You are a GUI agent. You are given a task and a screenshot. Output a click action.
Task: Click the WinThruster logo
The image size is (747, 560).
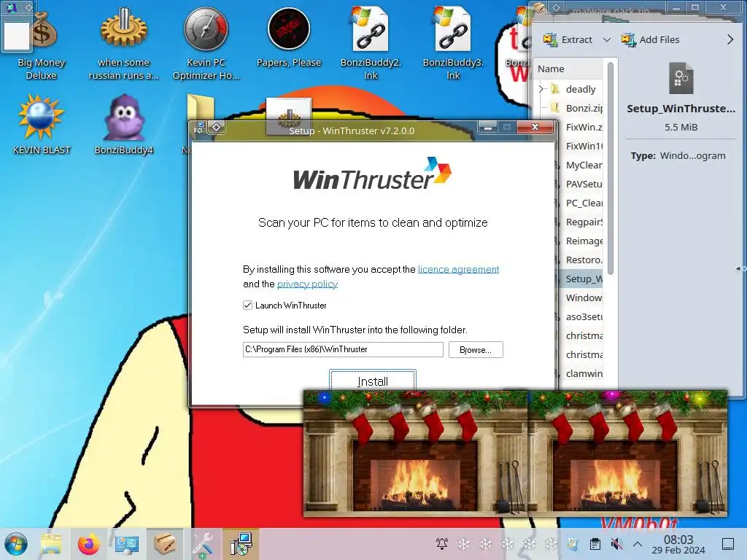coord(372,174)
